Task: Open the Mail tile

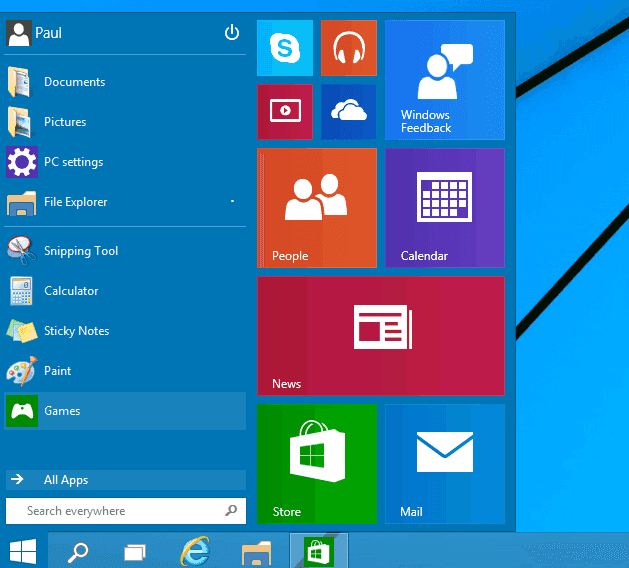Action: [445, 464]
